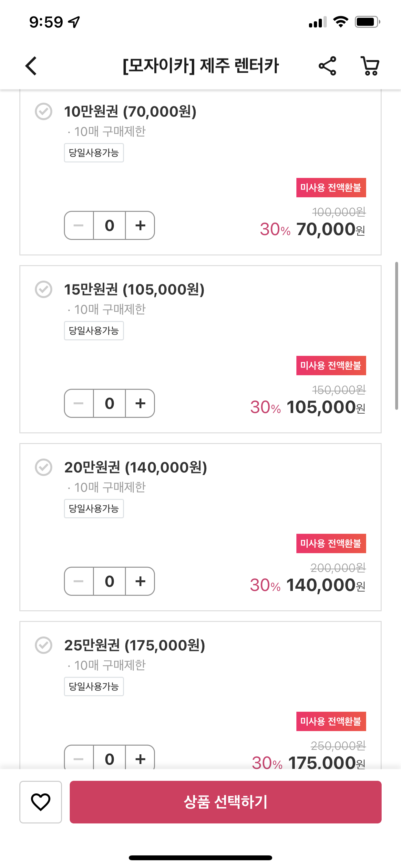Screen dimensions: 401x868
Task: Increase quantity for 25만원권 with plus
Action: point(140,758)
